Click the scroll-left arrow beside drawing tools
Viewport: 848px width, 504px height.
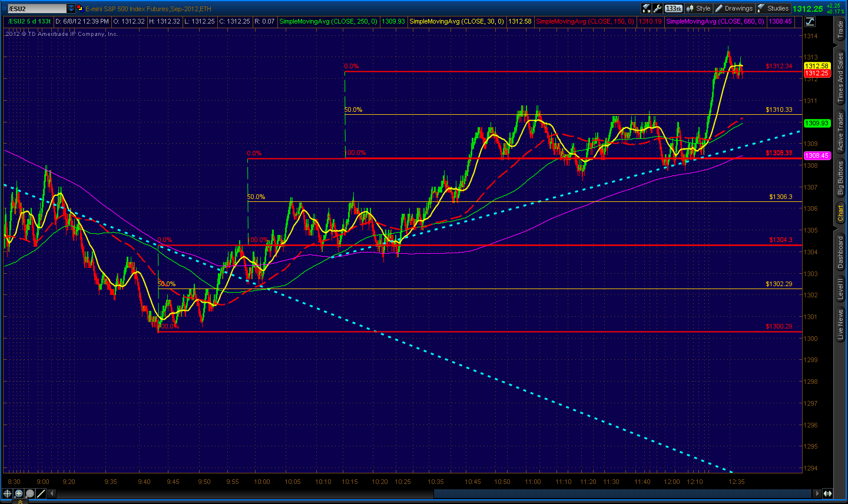[x=52, y=494]
